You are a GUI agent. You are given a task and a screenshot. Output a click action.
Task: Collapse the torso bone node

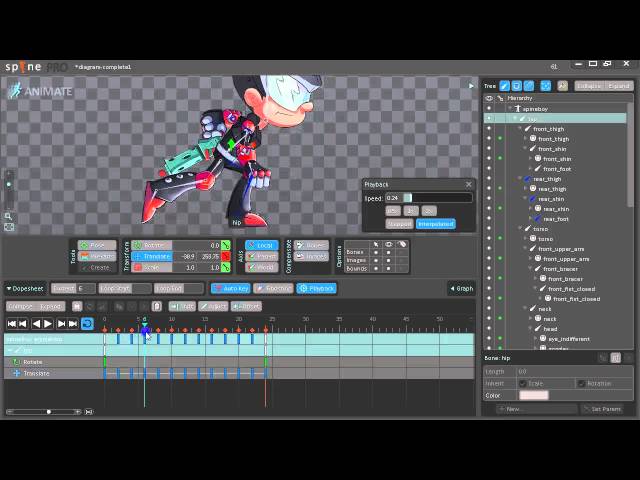click(x=520, y=229)
